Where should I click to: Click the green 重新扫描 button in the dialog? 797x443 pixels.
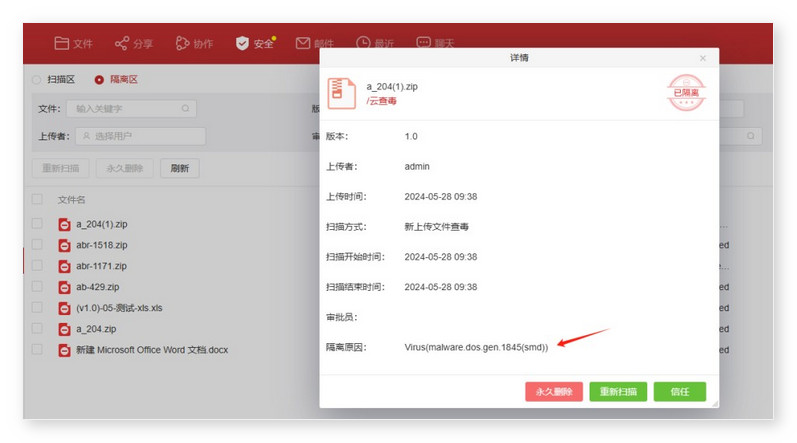point(618,392)
